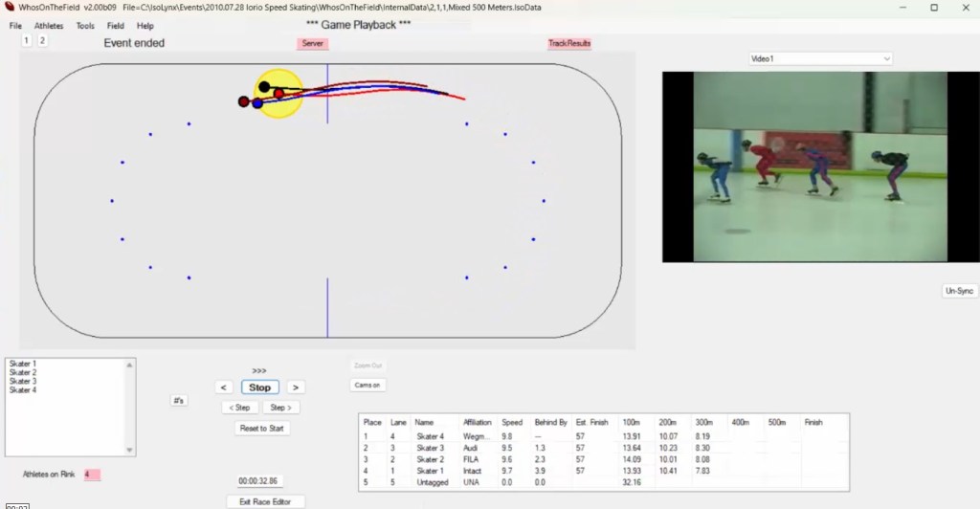Screen dimensions: 980x509
Task: Step back one frame with '< Step'
Action: pyautogui.click(x=239, y=408)
